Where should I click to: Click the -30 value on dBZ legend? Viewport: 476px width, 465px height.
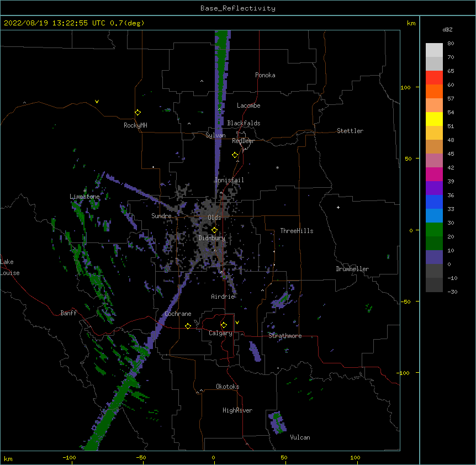point(452,292)
